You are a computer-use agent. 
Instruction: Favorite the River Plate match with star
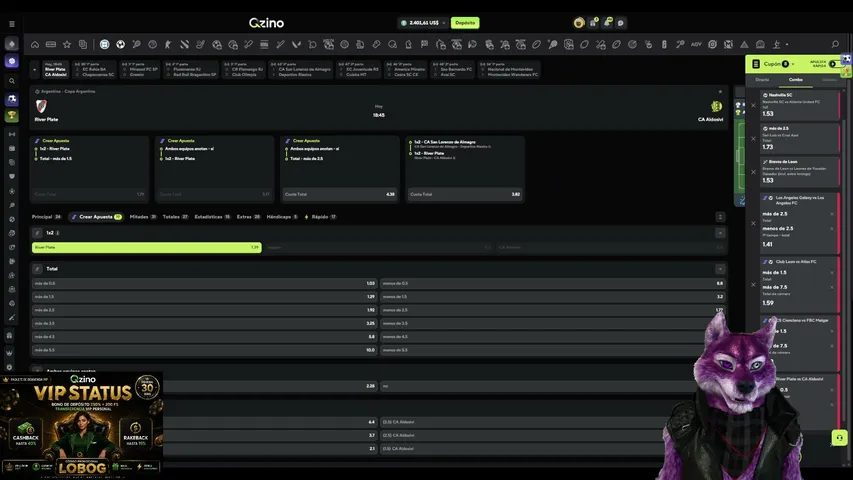(x=720, y=91)
